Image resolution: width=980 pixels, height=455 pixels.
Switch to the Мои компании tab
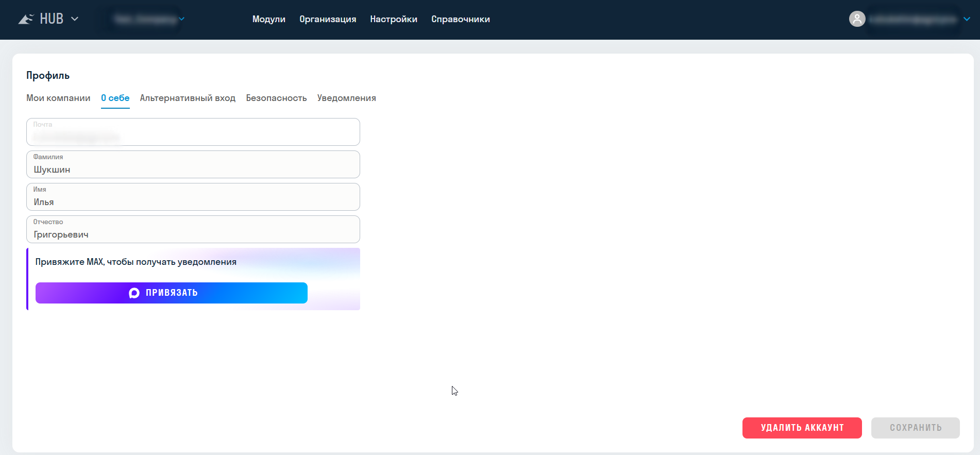[58, 98]
